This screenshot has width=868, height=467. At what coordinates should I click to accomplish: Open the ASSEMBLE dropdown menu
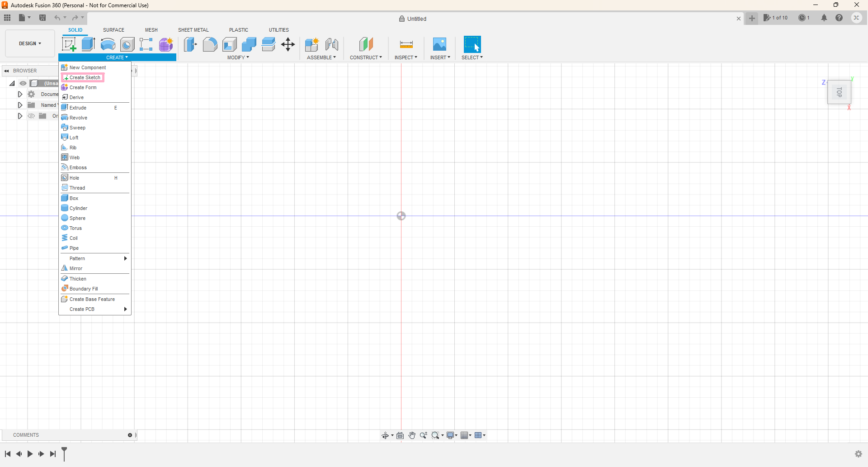(321, 57)
